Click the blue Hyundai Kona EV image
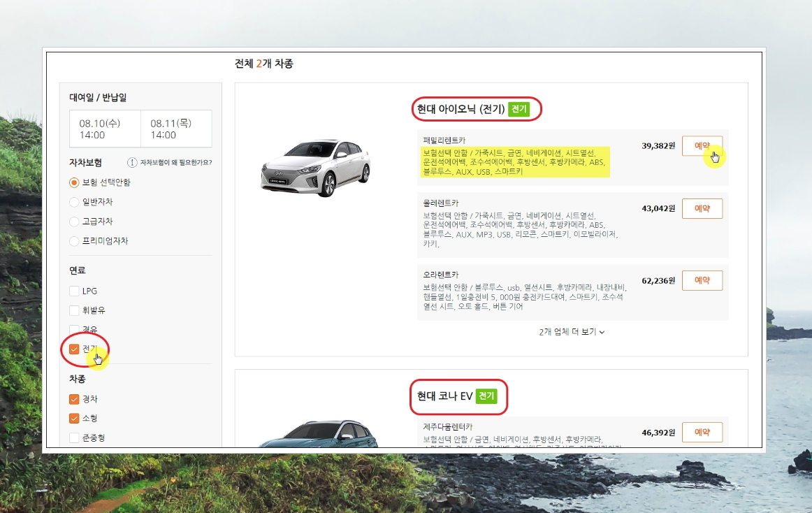Screen dimensions: 812x513 (319, 434)
